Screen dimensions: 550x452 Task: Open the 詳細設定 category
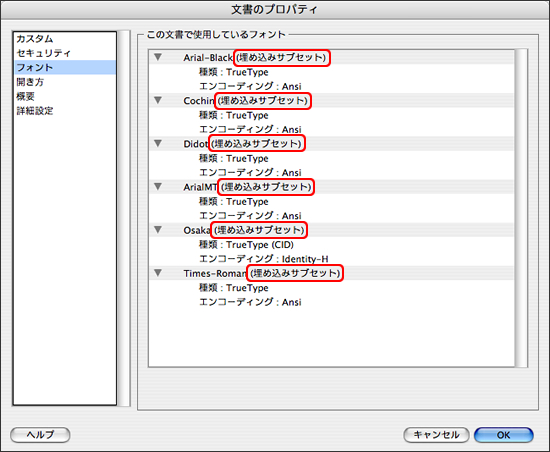point(35,111)
